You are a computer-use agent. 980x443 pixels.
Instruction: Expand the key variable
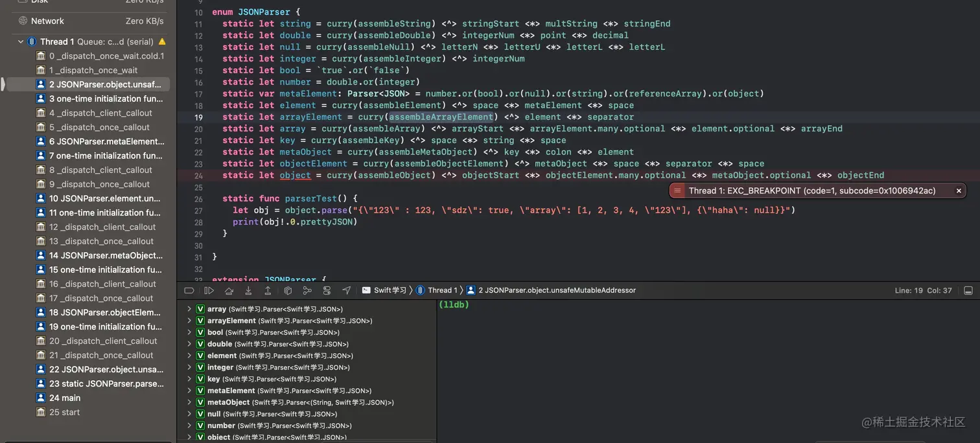pyautogui.click(x=189, y=379)
